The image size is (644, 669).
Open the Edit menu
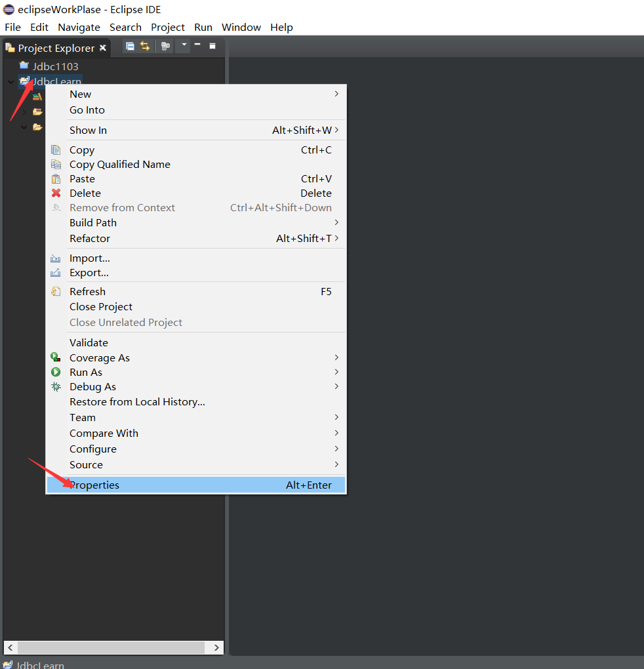[x=39, y=28]
